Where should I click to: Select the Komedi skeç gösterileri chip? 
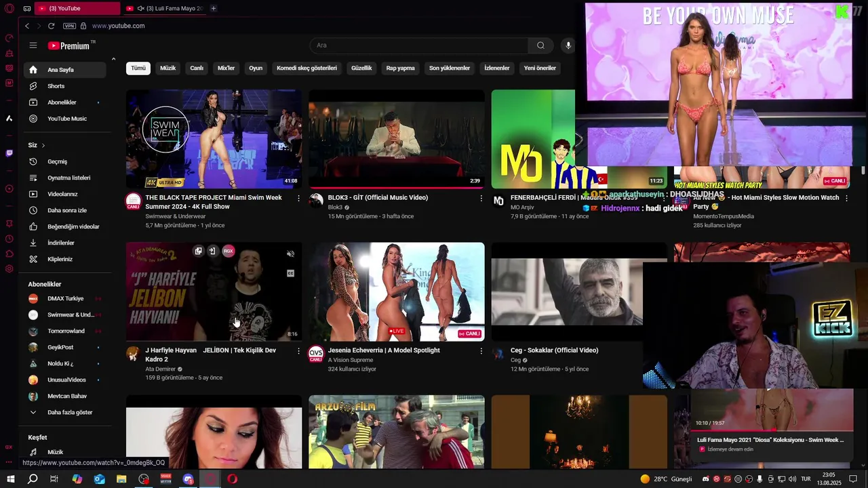tap(307, 68)
